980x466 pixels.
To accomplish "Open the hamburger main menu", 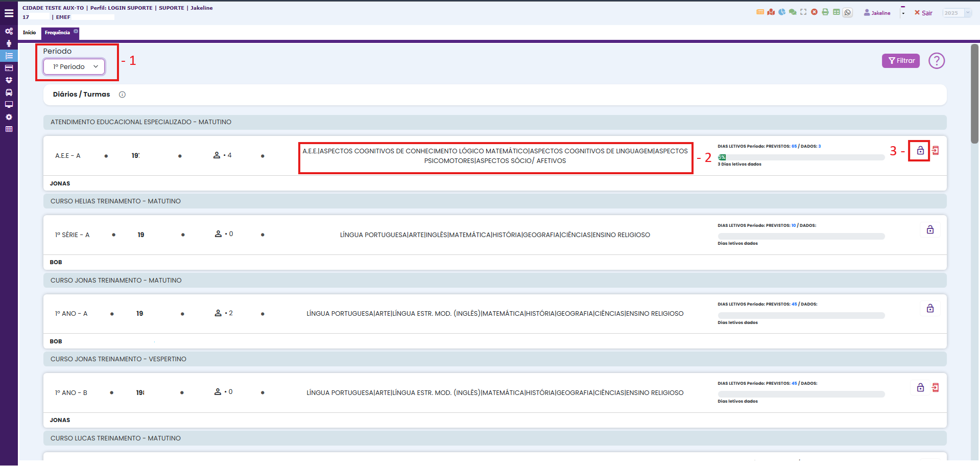I will pyautogui.click(x=9, y=13).
